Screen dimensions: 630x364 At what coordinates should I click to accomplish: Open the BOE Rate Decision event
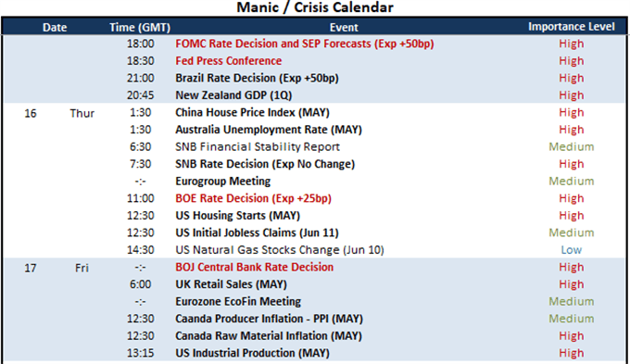tap(253, 198)
